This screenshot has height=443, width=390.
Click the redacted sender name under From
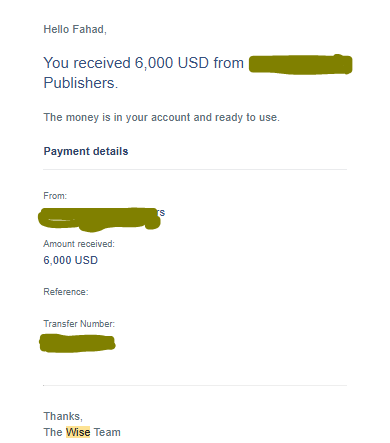[x=99, y=219]
